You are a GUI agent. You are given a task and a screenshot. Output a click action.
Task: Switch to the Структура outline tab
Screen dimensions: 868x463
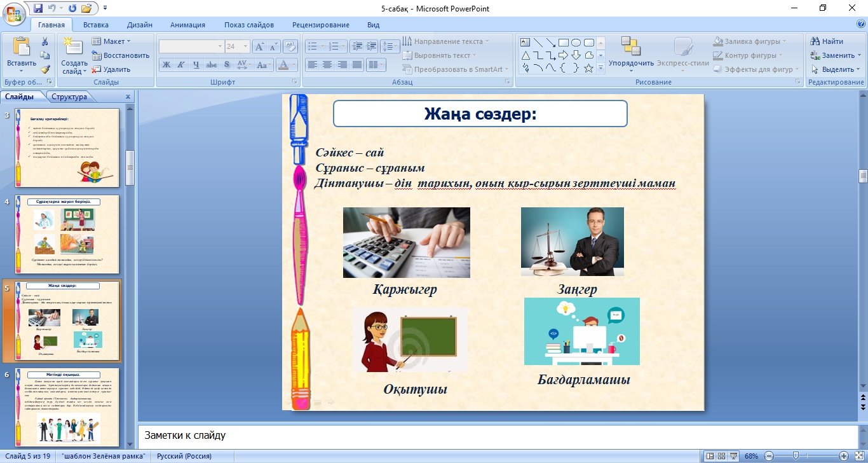coord(69,97)
